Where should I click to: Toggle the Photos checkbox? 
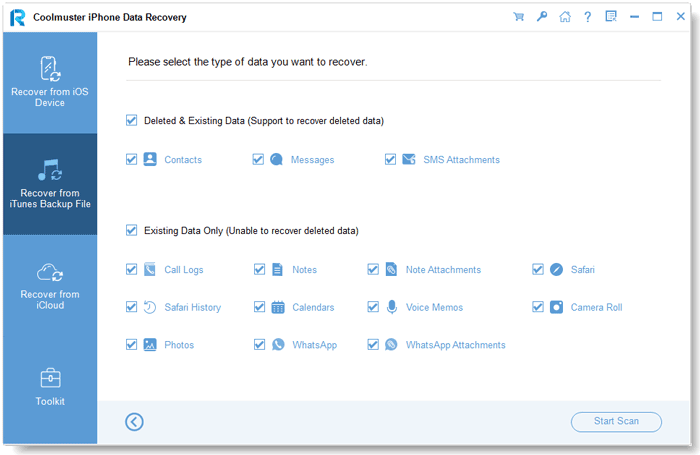tap(131, 345)
